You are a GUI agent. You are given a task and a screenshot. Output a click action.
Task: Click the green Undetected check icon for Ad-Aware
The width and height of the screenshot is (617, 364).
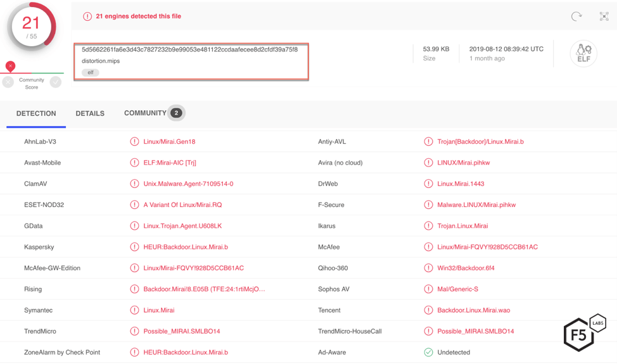click(428, 353)
